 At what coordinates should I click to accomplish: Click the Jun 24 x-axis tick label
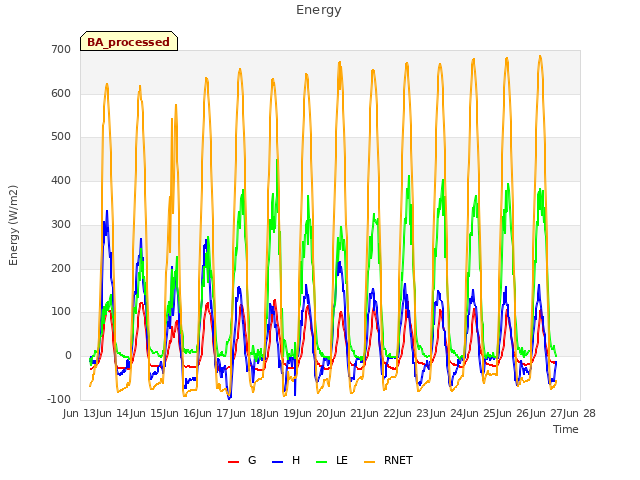click(x=446, y=413)
